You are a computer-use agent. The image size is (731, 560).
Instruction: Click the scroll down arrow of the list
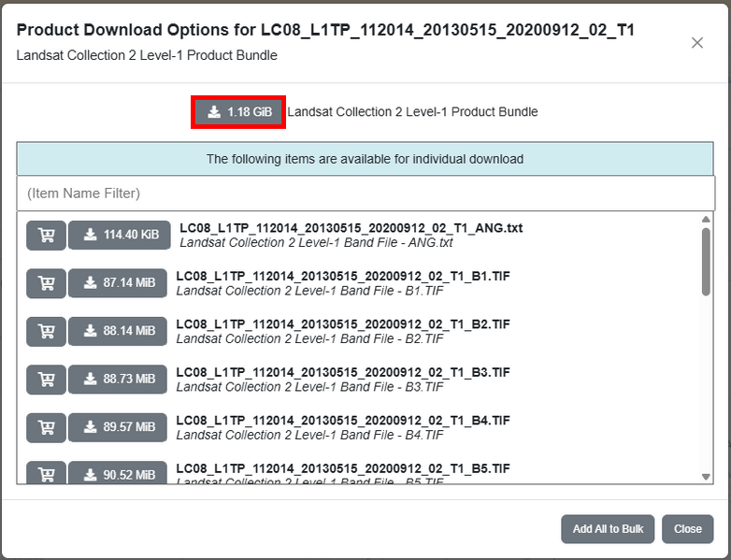tap(706, 477)
